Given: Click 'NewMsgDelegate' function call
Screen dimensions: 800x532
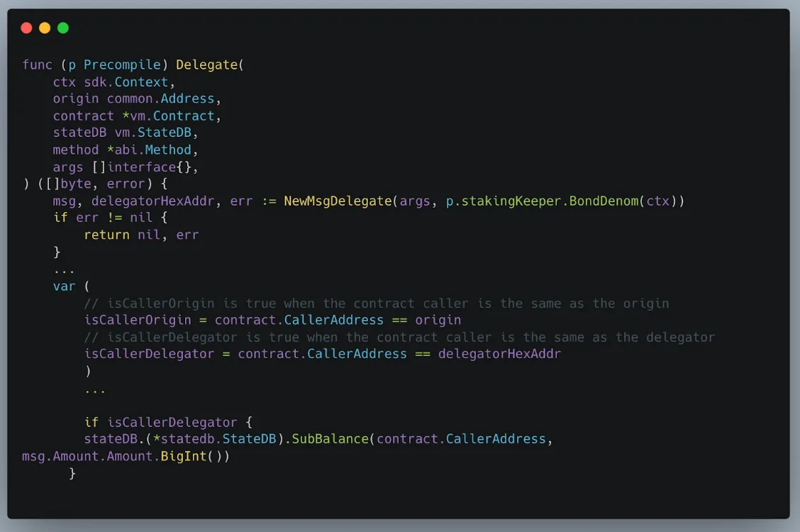Looking at the screenshot, I should point(338,201).
